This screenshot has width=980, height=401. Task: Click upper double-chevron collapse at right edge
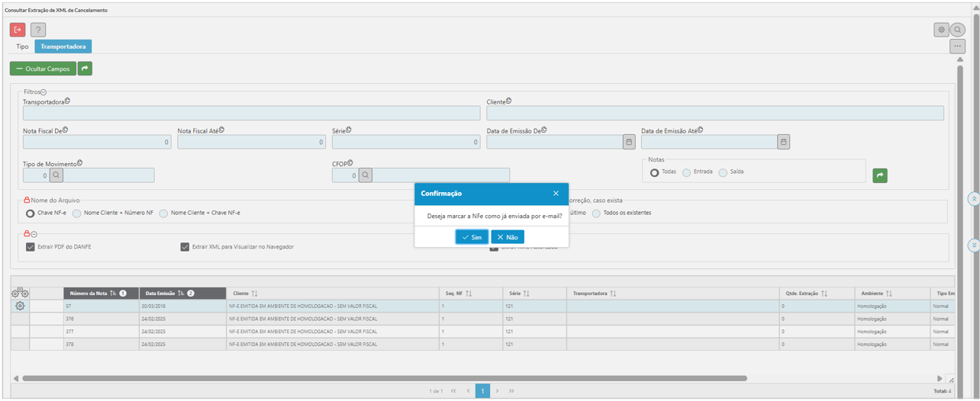[x=973, y=199]
